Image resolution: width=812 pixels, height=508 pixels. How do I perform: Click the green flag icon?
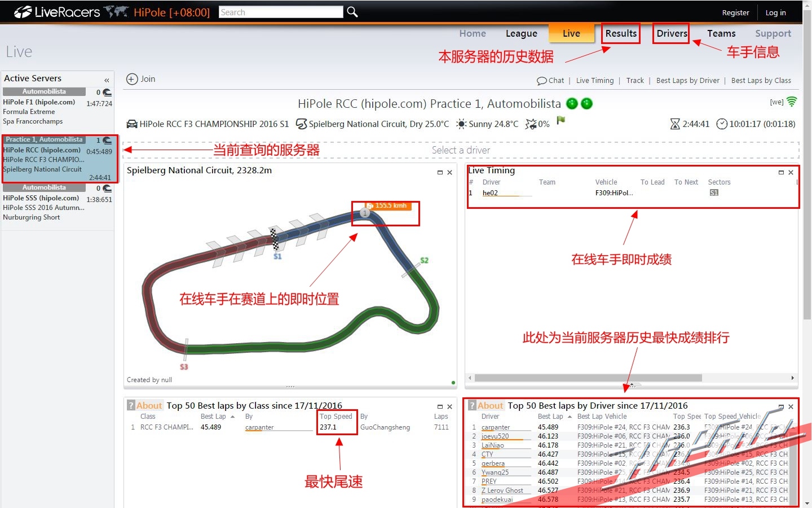[x=561, y=120]
